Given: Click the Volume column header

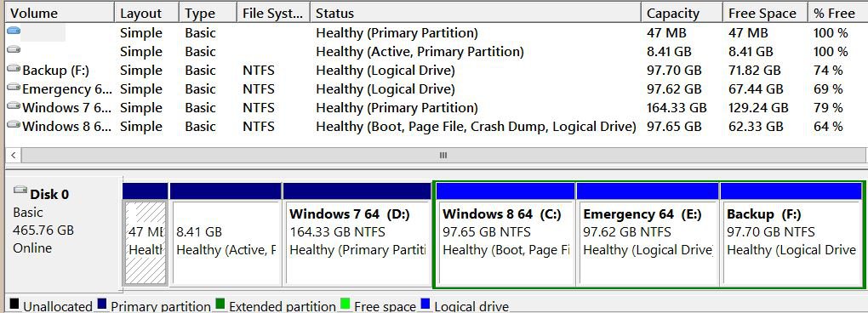Looking at the screenshot, I should click(60, 13).
